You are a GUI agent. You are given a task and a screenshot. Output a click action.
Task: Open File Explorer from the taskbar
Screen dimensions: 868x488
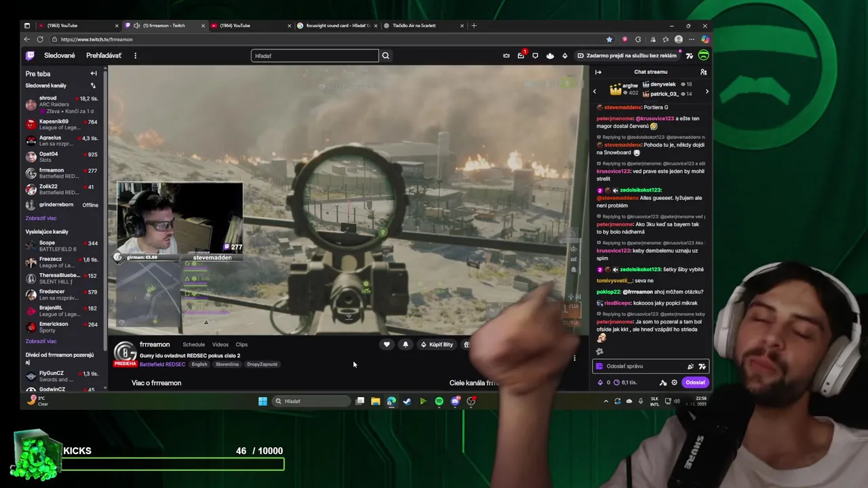tap(375, 401)
